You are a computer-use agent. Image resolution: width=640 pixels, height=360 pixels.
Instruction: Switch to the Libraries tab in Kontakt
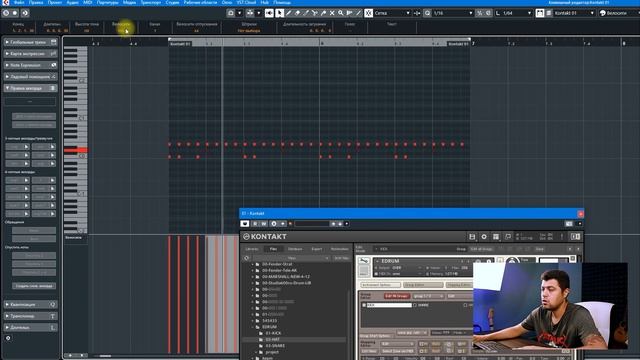251,249
